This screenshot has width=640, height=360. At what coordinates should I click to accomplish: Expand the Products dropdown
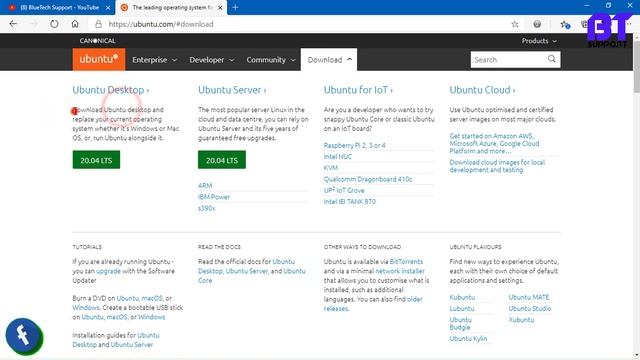[x=539, y=41]
